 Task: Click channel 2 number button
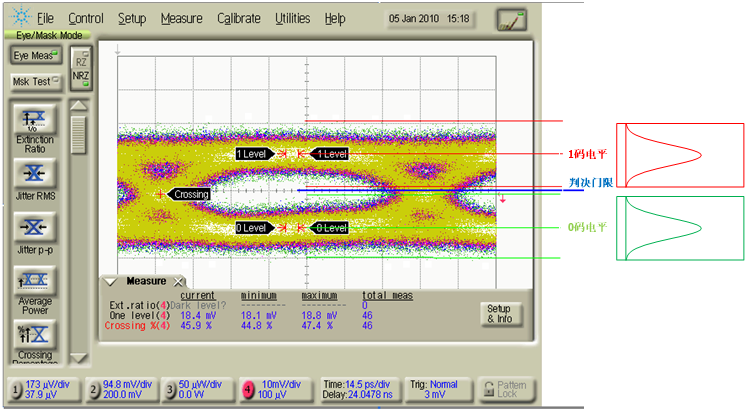[x=94, y=390]
